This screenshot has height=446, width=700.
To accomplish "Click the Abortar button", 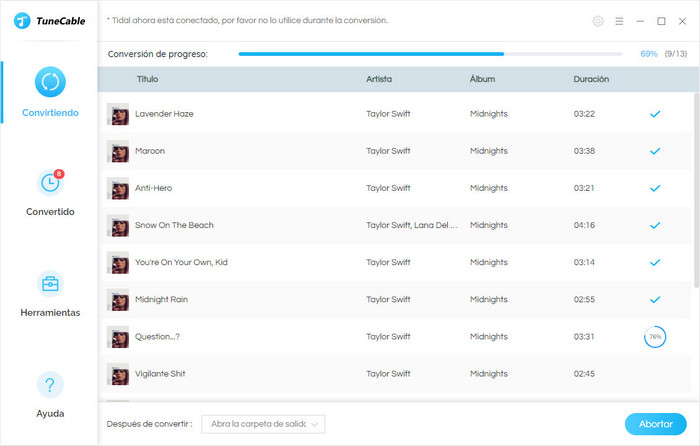I will (655, 424).
